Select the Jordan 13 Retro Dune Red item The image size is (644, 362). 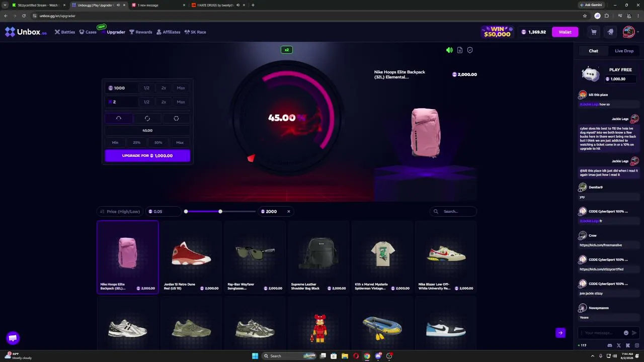191,257
